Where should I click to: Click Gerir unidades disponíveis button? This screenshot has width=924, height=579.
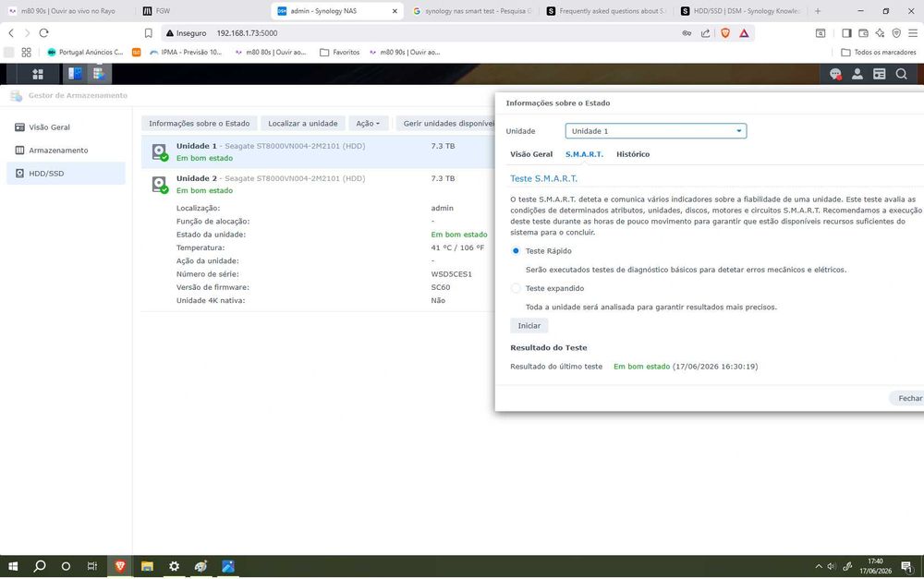[445, 123]
